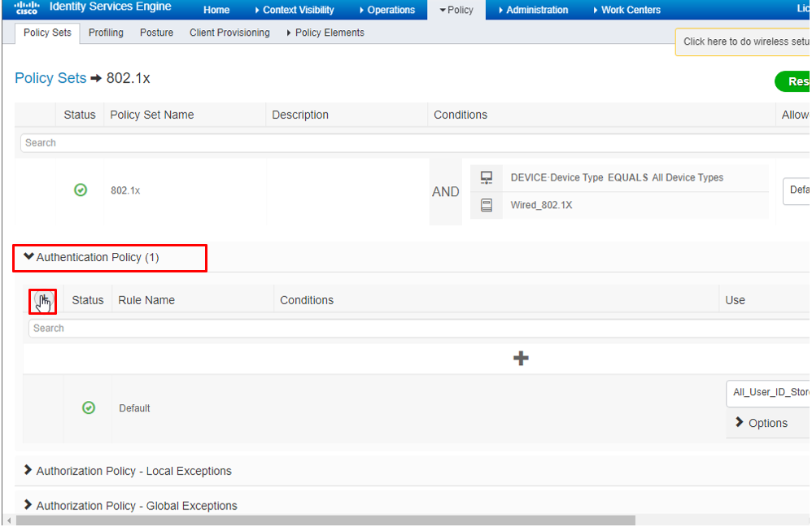The width and height of the screenshot is (812, 527).
Task: Expand Options under the Default rule
Action: (x=762, y=423)
